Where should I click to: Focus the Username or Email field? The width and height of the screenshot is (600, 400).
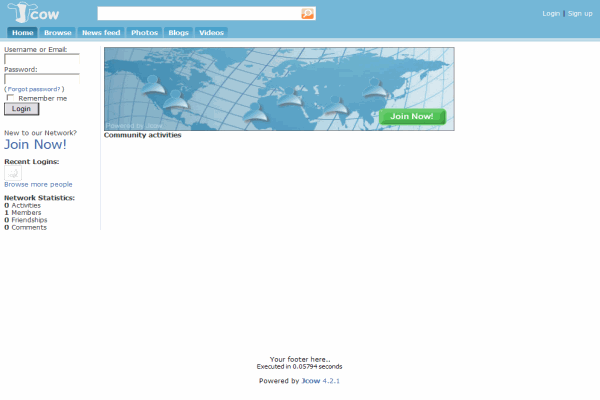click(41, 59)
